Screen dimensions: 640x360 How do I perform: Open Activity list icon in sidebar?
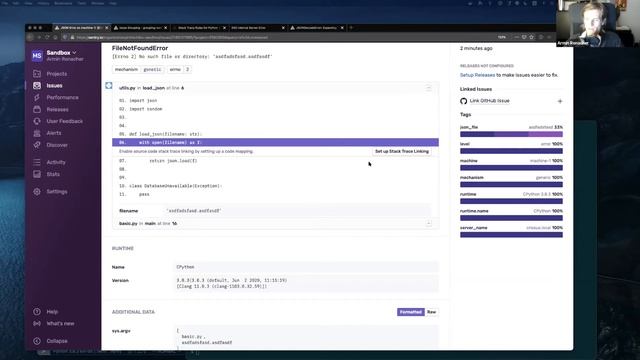coord(37,162)
